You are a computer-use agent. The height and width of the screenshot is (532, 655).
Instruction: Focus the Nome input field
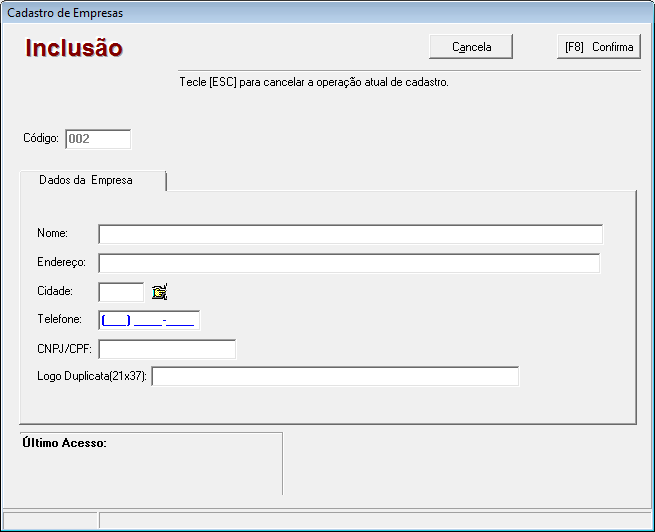point(350,234)
